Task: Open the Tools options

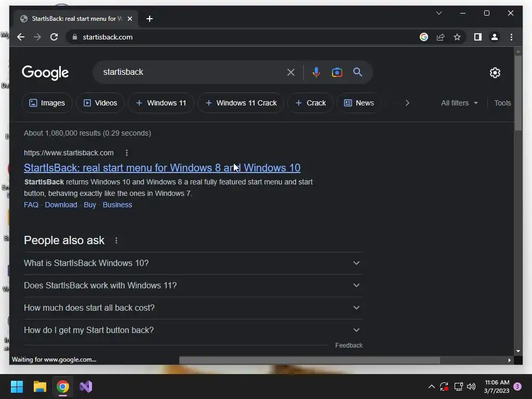Action: tap(502, 103)
